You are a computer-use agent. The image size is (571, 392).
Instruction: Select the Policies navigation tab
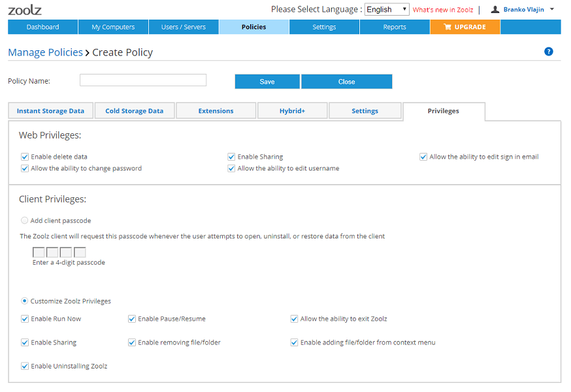point(254,27)
